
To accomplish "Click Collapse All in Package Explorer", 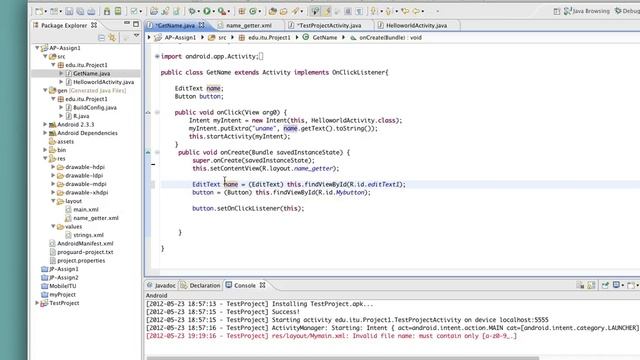I will pos(101,38).
